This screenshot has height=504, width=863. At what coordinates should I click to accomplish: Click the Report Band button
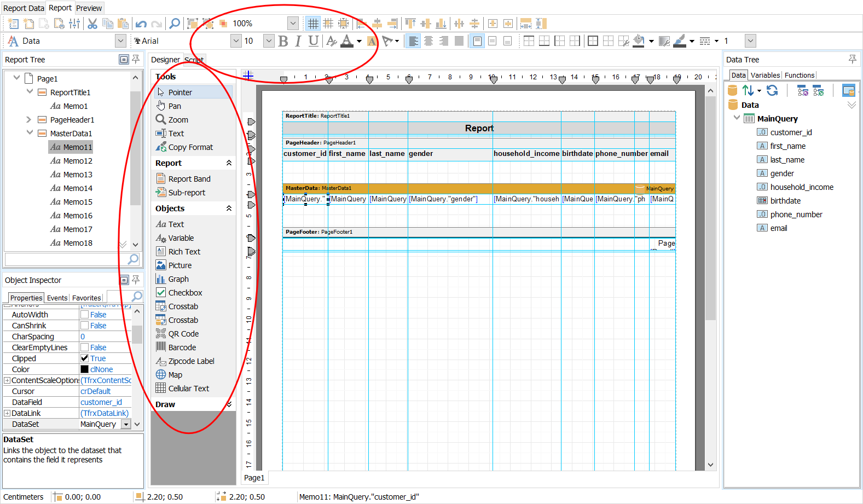tap(189, 179)
